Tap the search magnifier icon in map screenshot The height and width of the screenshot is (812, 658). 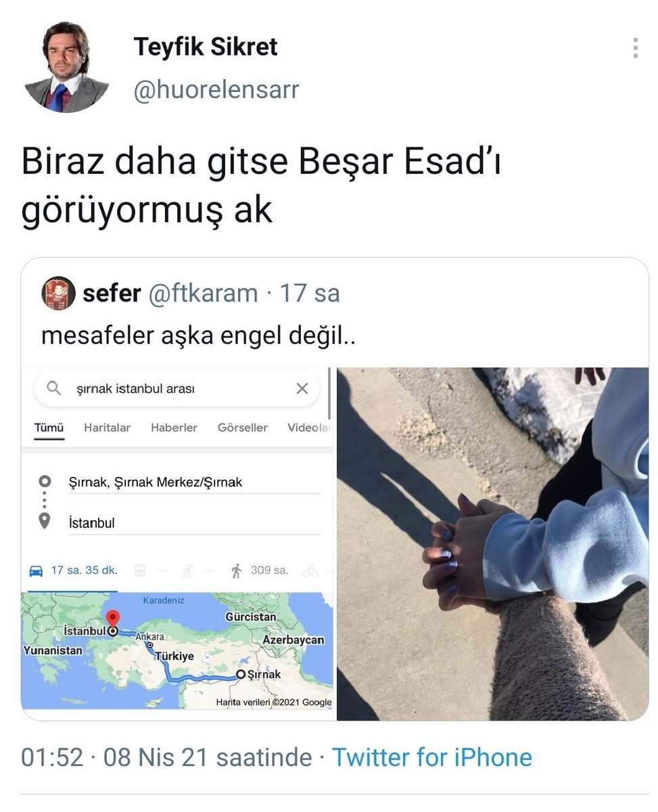(54, 388)
